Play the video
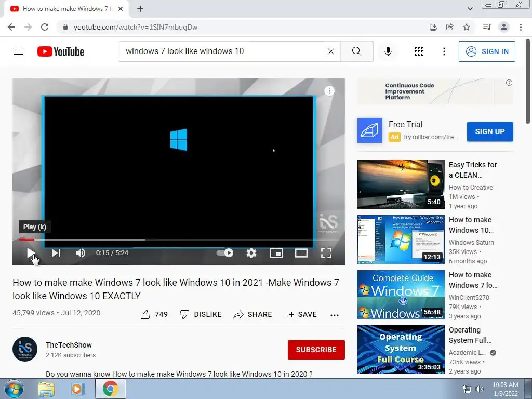Image resolution: width=532 pixels, height=399 pixels. 31,253
